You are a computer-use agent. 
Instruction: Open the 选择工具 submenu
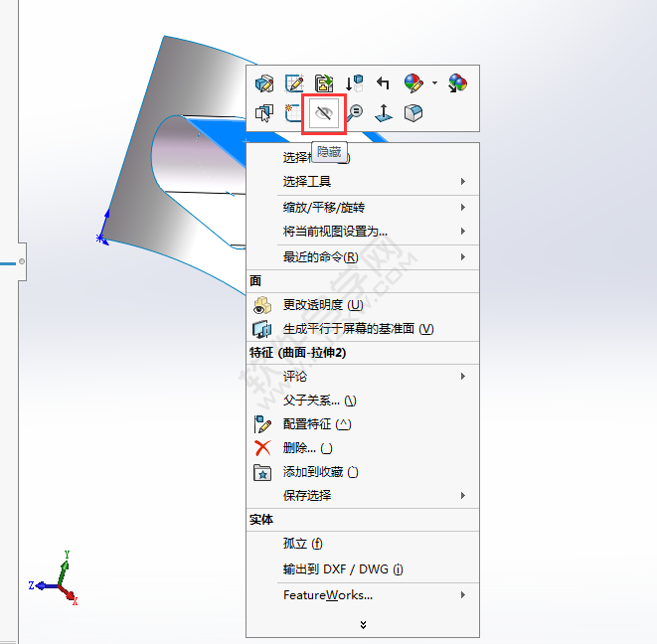point(363,182)
